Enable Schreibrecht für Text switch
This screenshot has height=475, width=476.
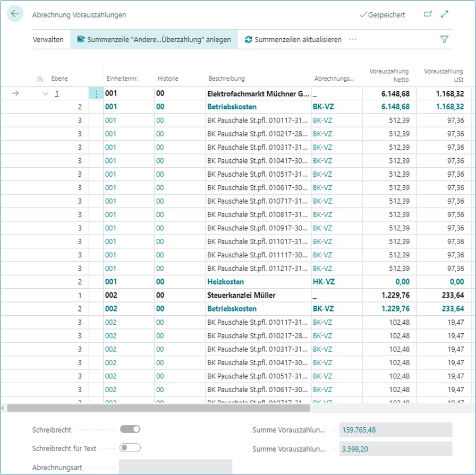(x=130, y=448)
